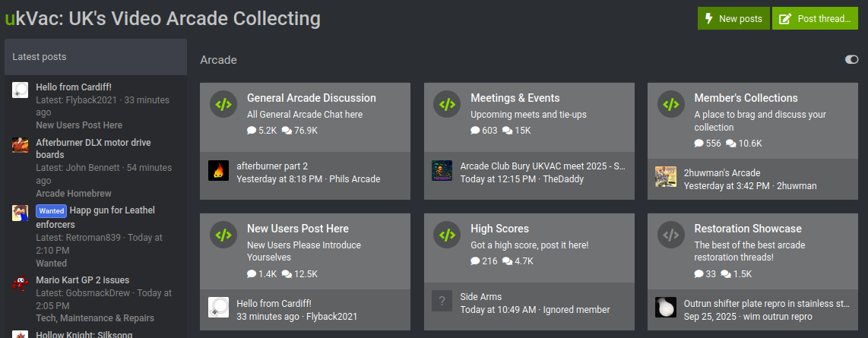
Task: Open Afterburner DLX motor drive boards thread
Action: pos(93,148)
